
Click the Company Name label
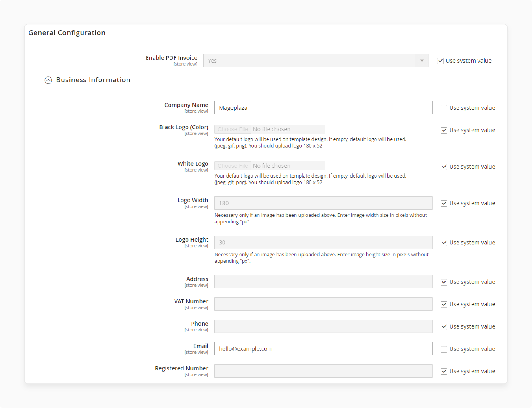coord(186,105)
